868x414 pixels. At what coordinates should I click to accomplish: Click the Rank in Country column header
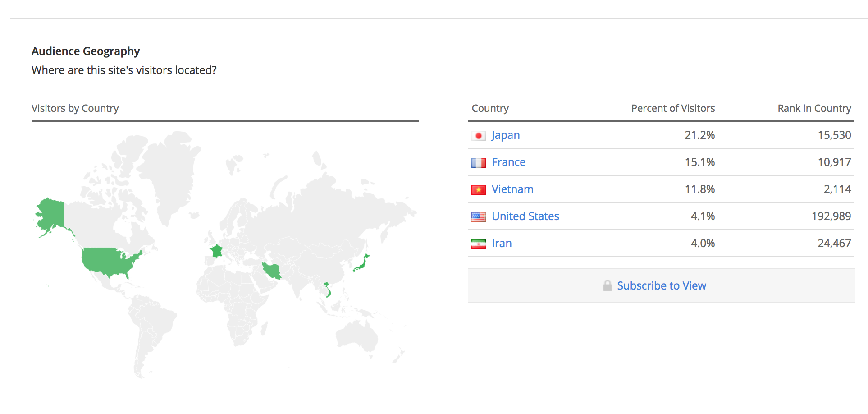pos(814,108)
